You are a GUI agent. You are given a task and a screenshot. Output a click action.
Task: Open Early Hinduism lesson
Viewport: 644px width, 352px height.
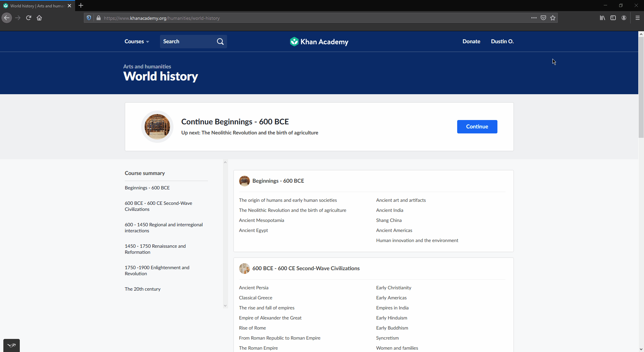click(x=391, y=318)
